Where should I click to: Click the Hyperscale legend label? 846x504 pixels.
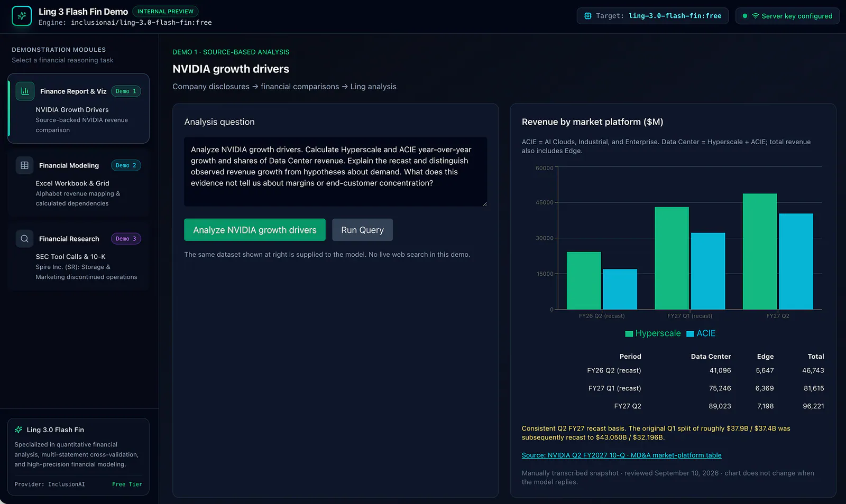click(x=658, y=333)
